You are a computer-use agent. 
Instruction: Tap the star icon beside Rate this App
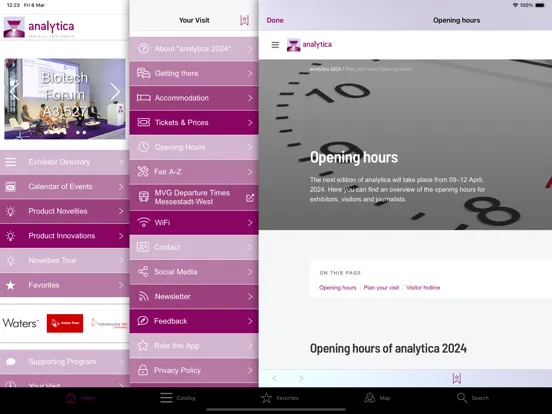(x=143, y=345)
